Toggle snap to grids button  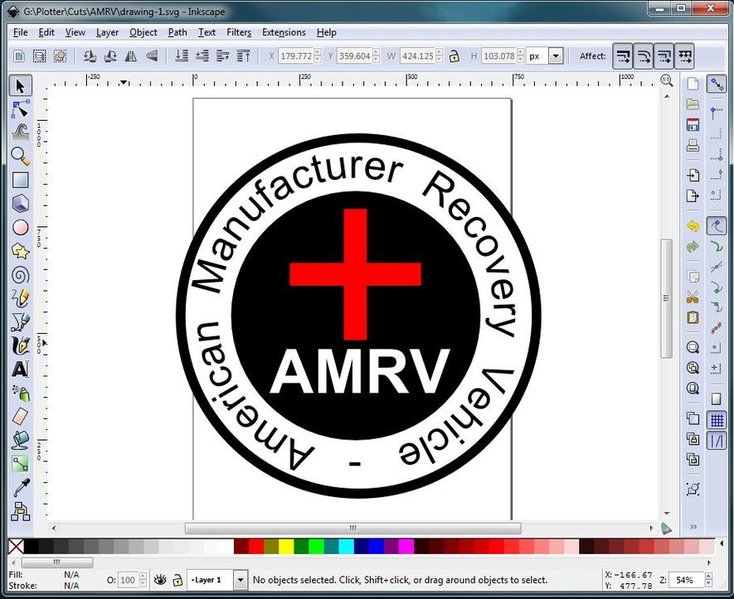coord(716,420)
